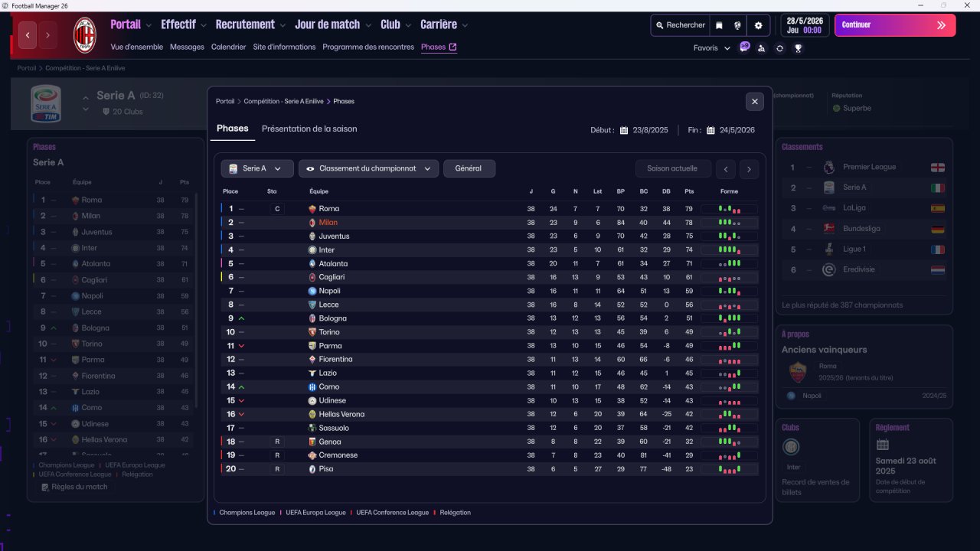Click the date display 28/5/2026
Viewport: 980px width, 551px height.
(x=805, y=25)
